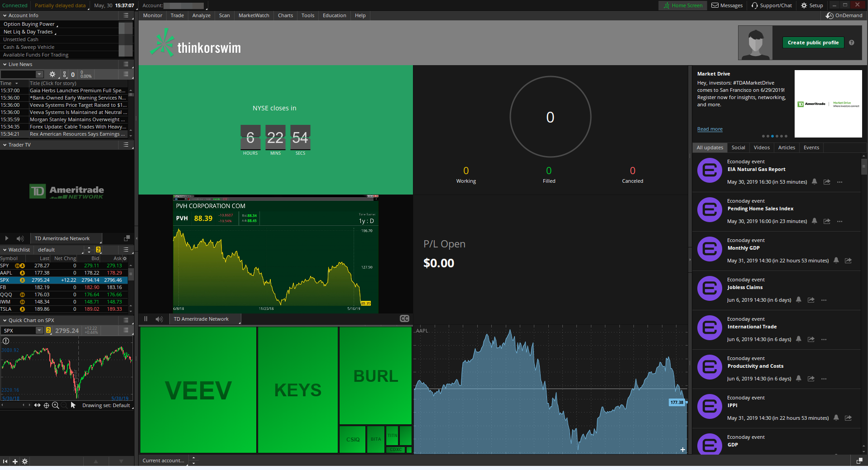Share the Pending Home Sales Index event
This screenshot has width=868, height=470.
[x=827, y=221]
